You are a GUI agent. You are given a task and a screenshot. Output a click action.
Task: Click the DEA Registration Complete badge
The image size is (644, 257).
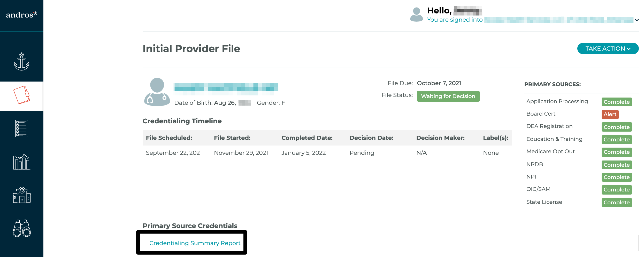pyautogui.click(x=617, y=127)
